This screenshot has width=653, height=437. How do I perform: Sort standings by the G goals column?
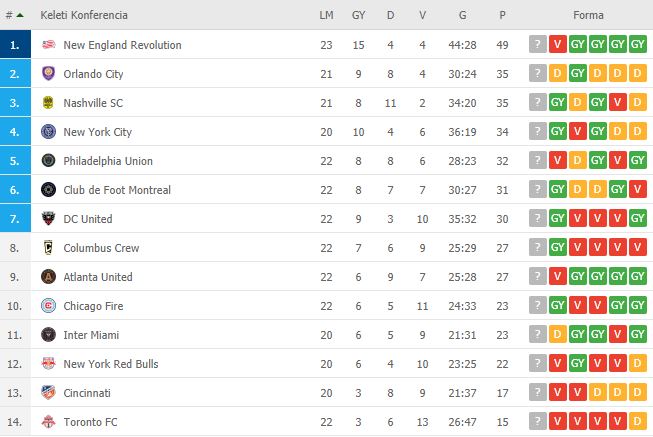click(x=462, y=15)
